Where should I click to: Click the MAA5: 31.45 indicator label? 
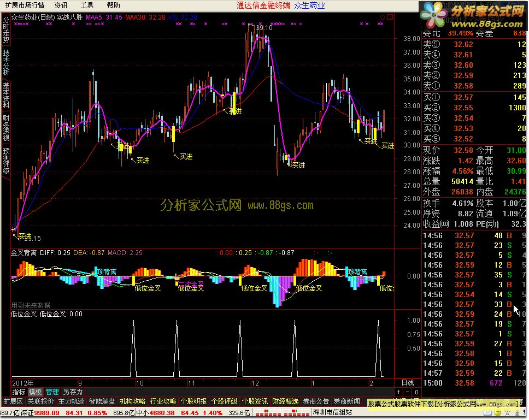pyautogui.click(x=104, y=17)
